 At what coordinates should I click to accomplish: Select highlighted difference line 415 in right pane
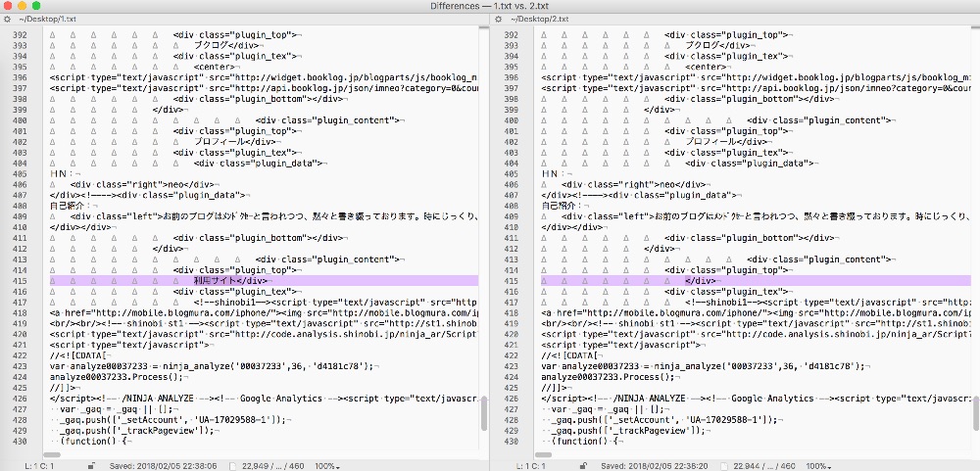756,280
